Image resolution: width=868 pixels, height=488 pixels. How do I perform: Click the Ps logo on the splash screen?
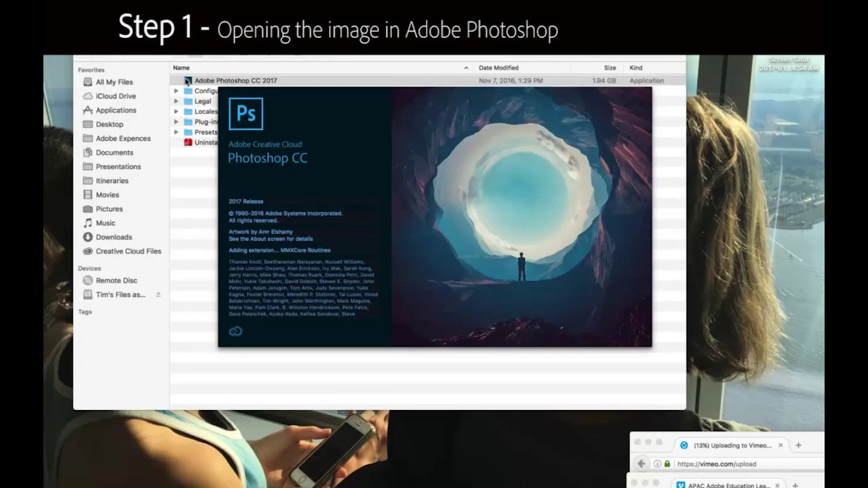coord(245,114)
